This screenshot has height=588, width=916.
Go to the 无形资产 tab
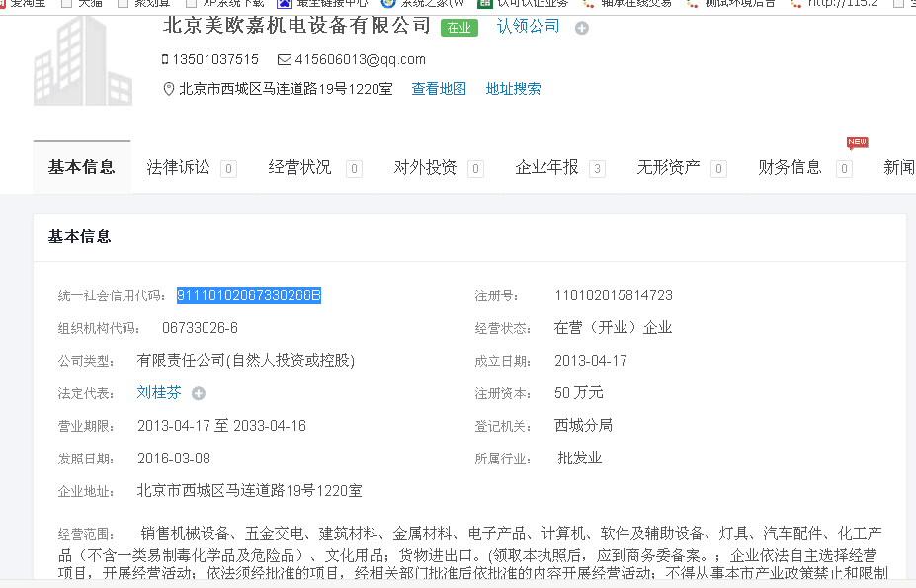pos(668,167)
